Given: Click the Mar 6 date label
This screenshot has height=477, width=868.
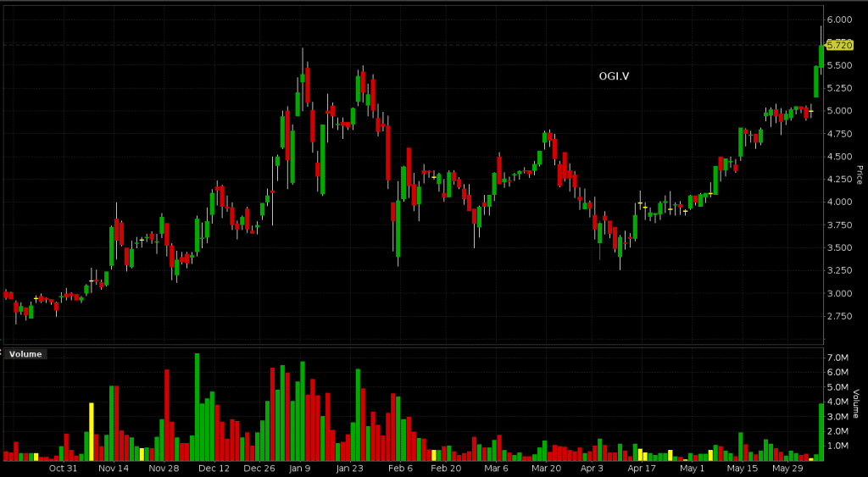Looking at the screenshot, I should click(x=497, y=469).
